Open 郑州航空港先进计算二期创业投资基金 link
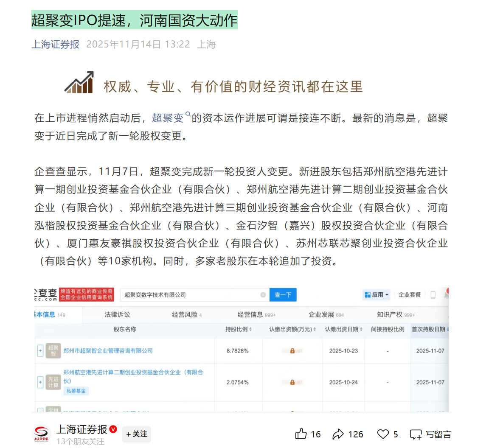 [x=133, y=376]
